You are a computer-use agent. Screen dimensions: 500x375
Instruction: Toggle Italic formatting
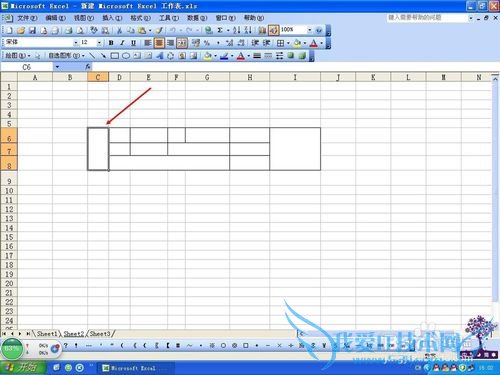pos(122,43)
